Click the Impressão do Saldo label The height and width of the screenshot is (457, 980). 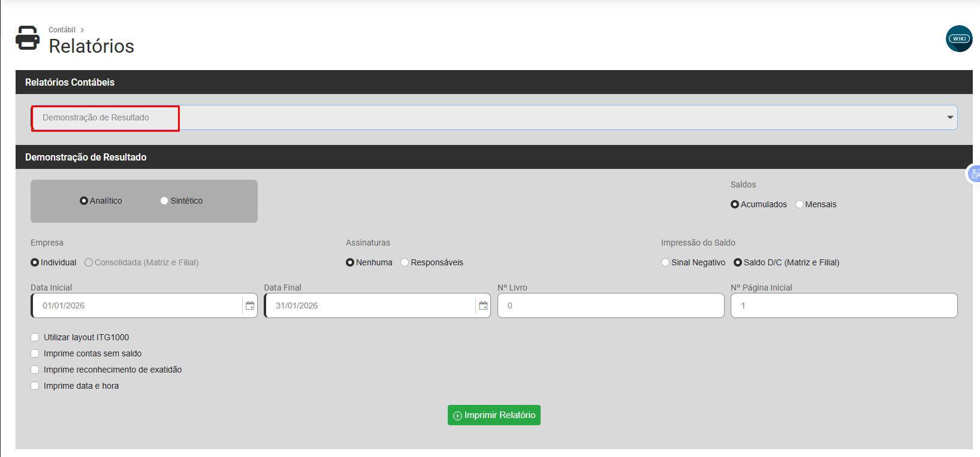[698, 243]
